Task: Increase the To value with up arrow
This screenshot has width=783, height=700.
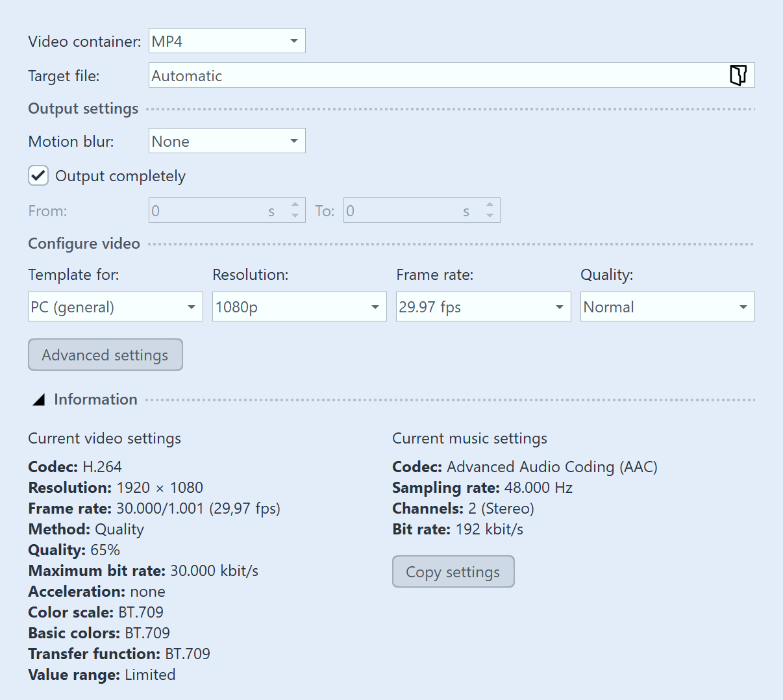Action: tap(490, 205)
